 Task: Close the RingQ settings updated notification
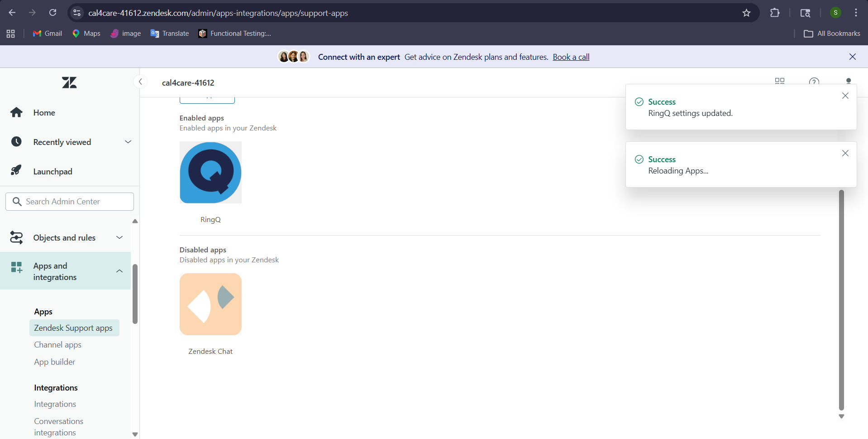pyautogui.click(x=845, y=96)
